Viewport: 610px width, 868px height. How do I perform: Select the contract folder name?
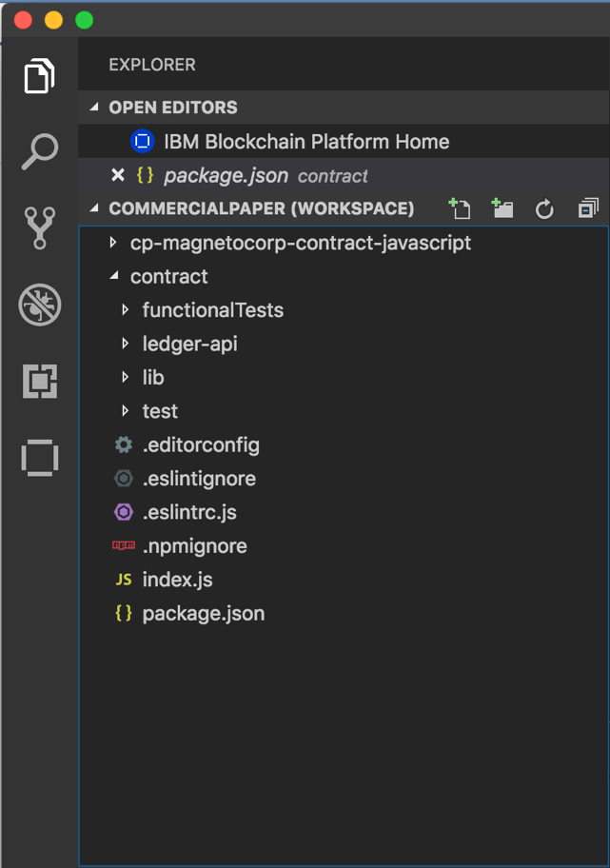click(168, 276)
